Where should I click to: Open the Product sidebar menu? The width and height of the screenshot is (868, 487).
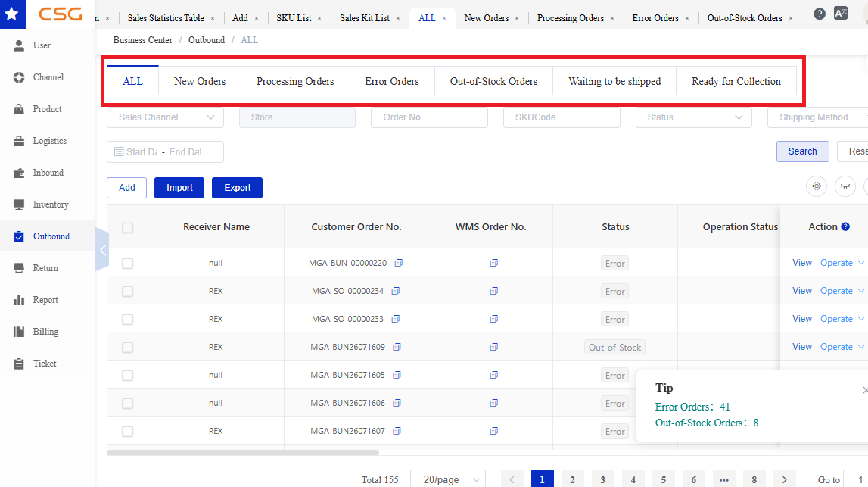coord(47,109)
